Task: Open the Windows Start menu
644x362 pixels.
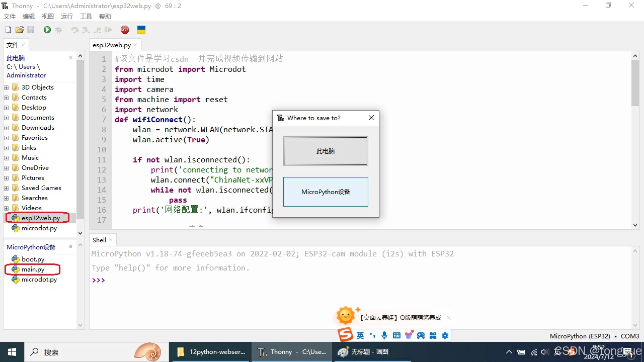Action: click(x=12, y=352)
